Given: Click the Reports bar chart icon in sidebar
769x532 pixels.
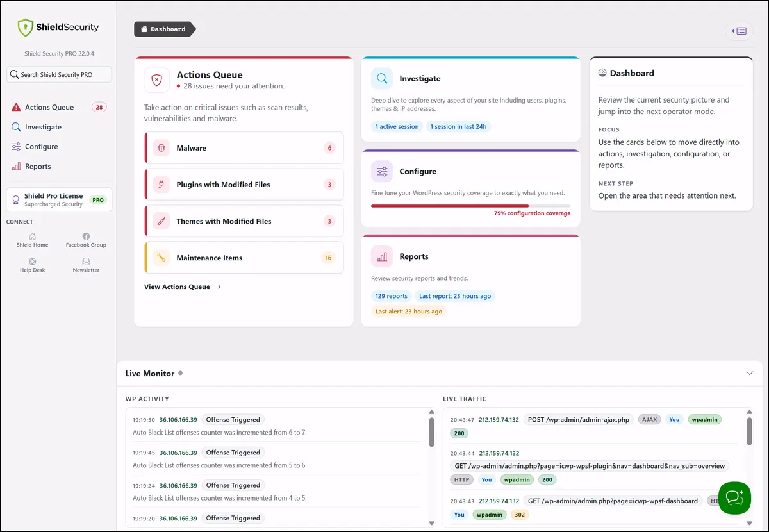Looking at the screenshot, I should tap(16, 167).
